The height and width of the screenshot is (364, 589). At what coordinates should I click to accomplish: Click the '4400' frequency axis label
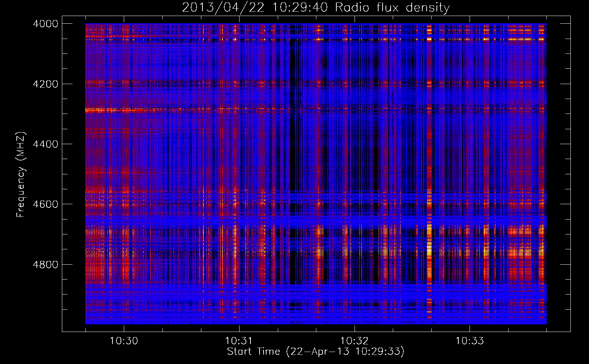click(46, 144)
